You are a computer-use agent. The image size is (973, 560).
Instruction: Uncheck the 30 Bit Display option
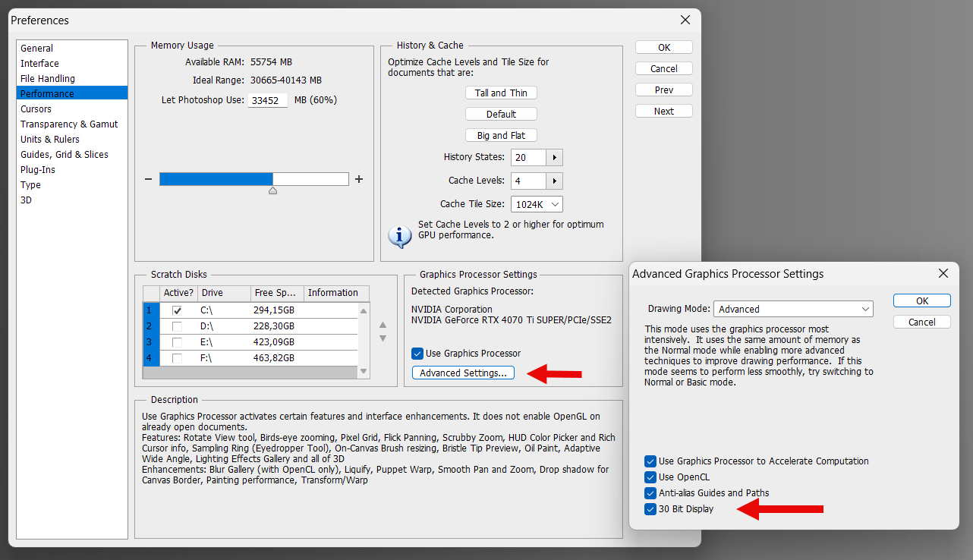tap(650, 509)
